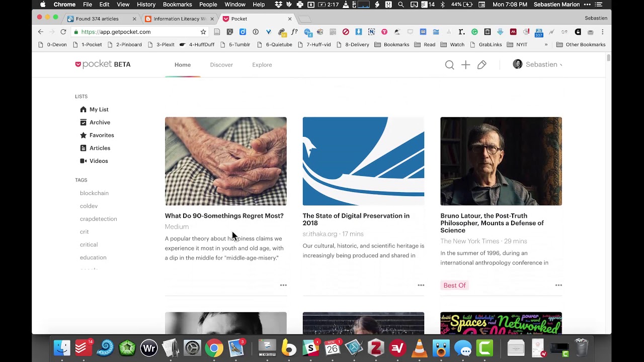This screenshot has width=644, height=362.
Task: Open Google Chrome from the dock
Action: (x=214, y=347)
